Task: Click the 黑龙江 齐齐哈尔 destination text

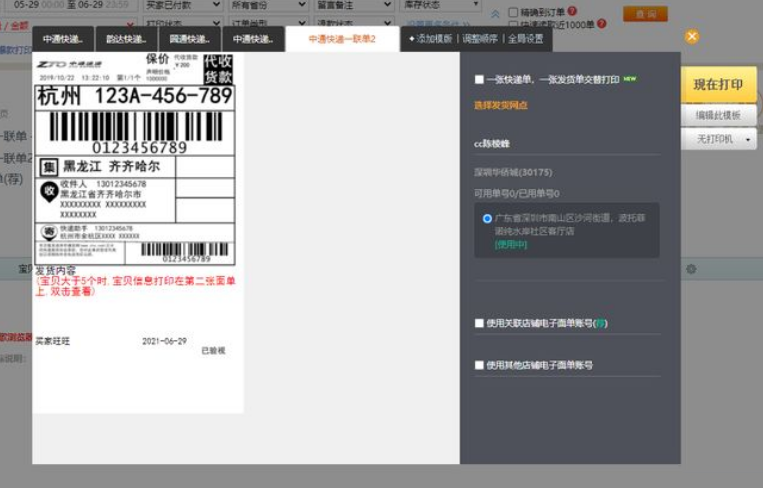Action: [111, 166]
